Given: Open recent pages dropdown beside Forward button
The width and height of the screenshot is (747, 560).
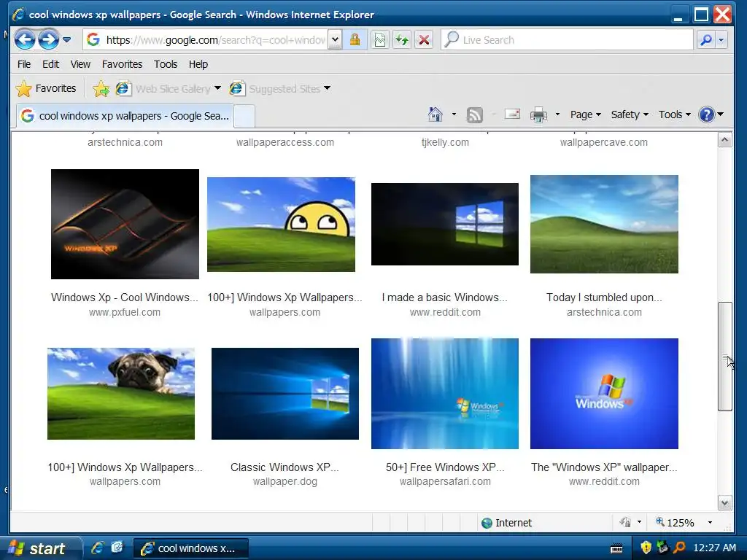Looking at the screenshot, I should (66, 39).
